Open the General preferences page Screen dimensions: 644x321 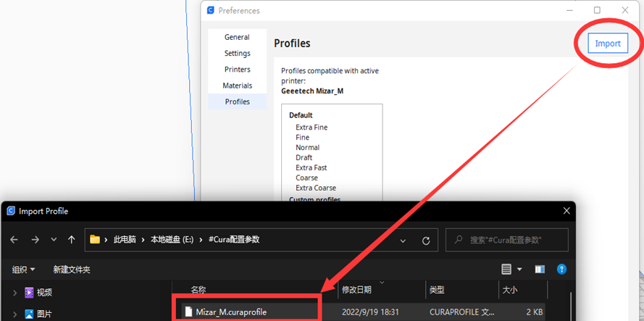(x=237, y=37)
